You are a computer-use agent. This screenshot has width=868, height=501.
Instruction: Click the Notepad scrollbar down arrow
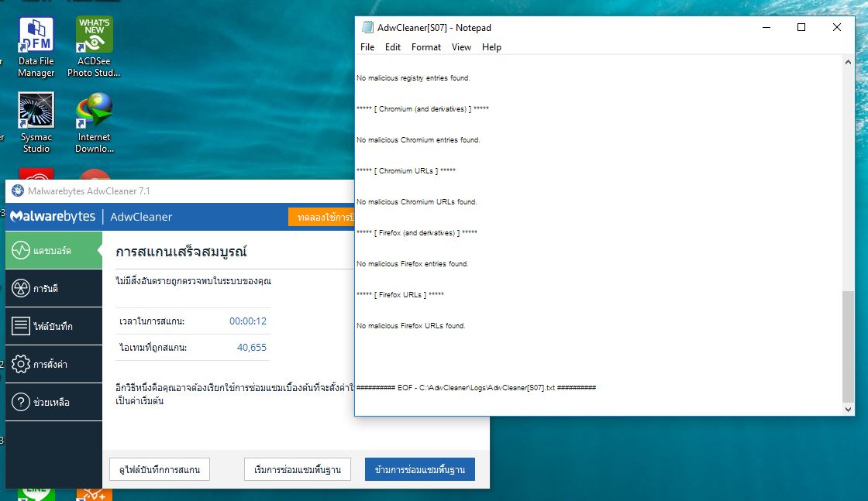(848, 409)
